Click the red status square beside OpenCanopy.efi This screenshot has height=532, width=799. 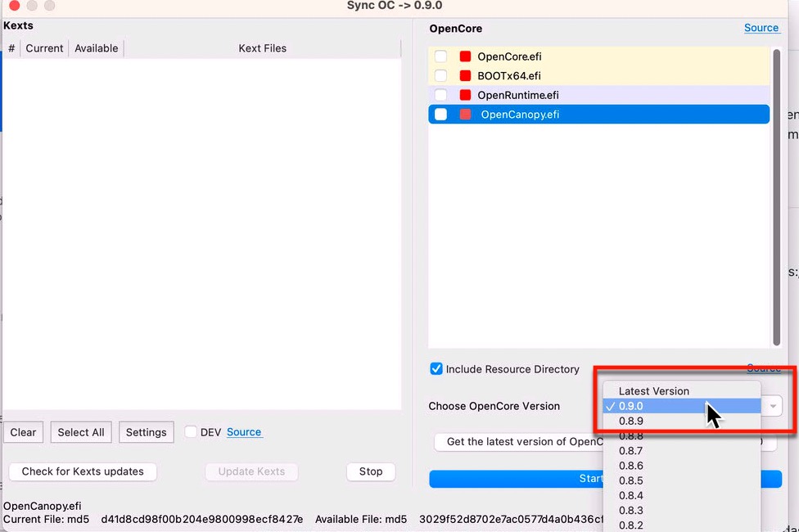tap(465, 114)
